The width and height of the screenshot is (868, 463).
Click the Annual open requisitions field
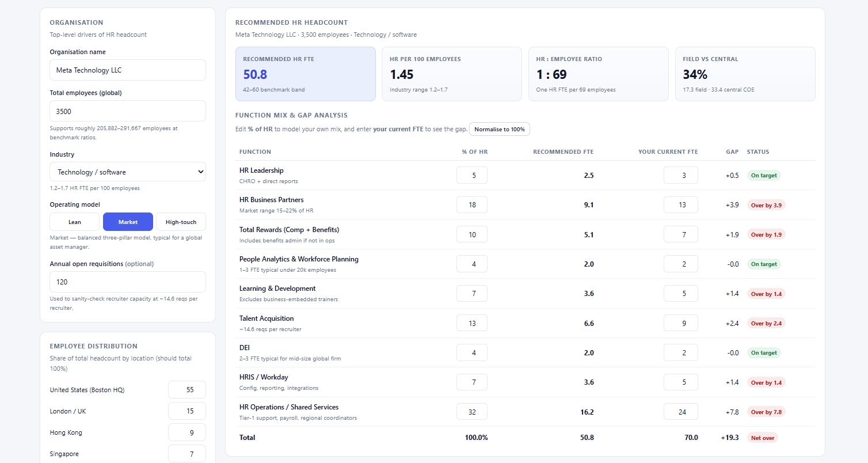(128, 282)
